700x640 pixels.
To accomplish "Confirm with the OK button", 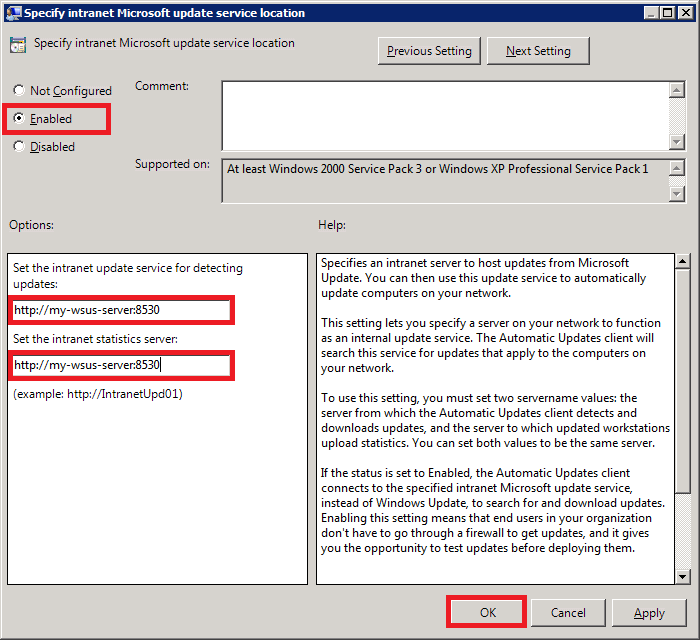I will pos(487,612).
